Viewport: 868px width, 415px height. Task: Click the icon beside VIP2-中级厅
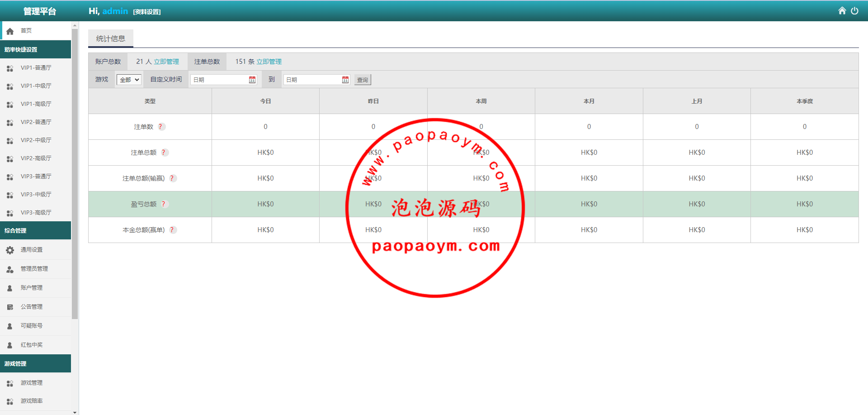10,141
